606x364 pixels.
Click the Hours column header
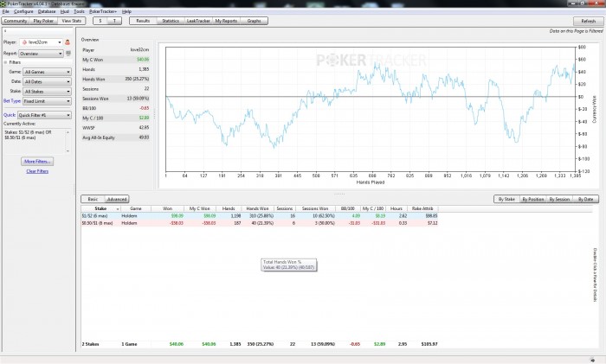pyautogui.click(x=396, y=208)
